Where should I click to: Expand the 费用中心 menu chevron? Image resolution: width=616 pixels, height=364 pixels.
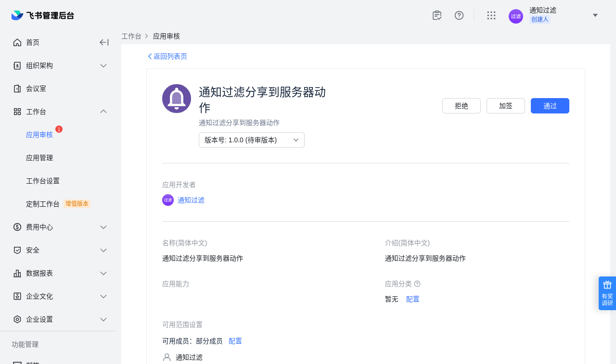click(103, 227)
